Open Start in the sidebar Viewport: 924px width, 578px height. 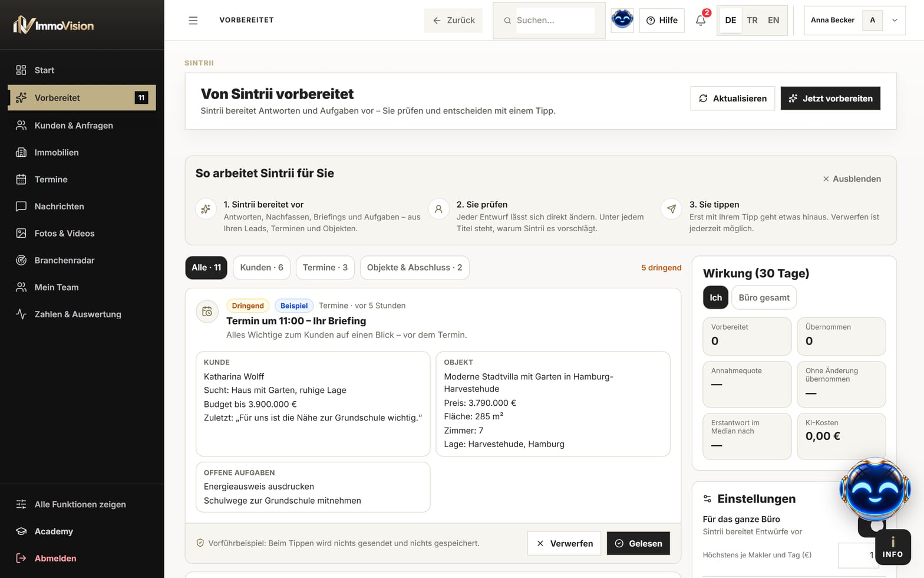coord(82,70)
